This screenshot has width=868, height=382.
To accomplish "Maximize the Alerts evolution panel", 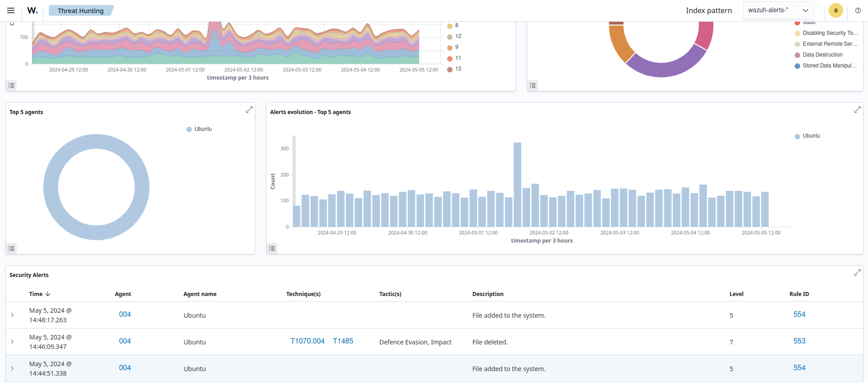I will point(857,110).
